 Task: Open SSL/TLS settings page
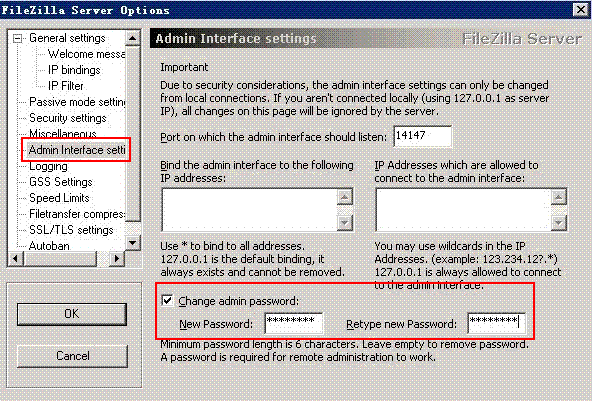click(71, 230)
